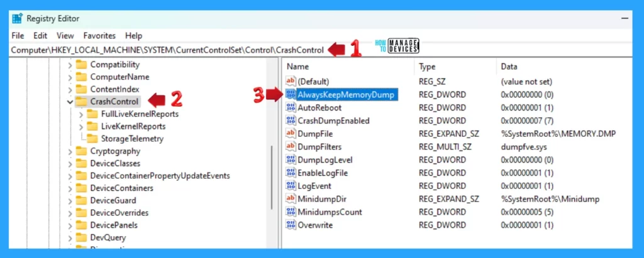This screenshot has height=258, width=644.
Task: Click the Registry Editor app icon in title bar
Action: pyautogui.click(x=17, y=19)
